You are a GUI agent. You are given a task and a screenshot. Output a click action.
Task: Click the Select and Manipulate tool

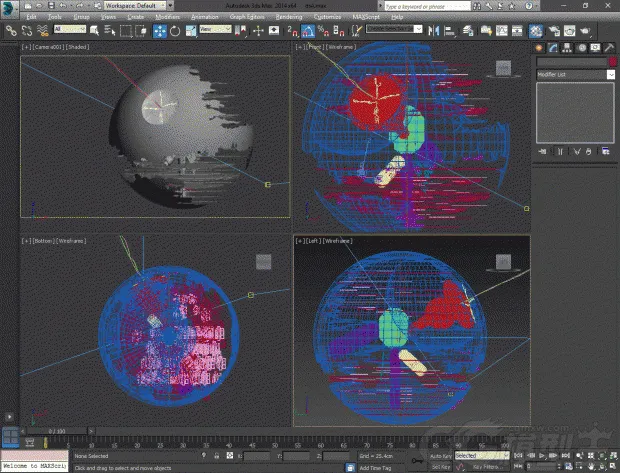[x=258, y=31]
